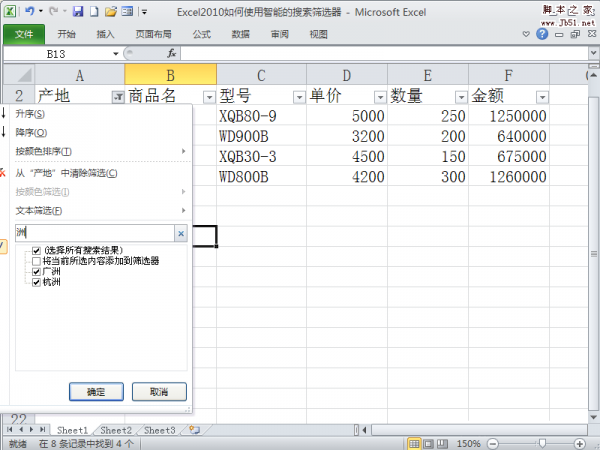The width and height of the screenshot is (600, 450).
Task: Click the New blank document icon
Action: 94,11
